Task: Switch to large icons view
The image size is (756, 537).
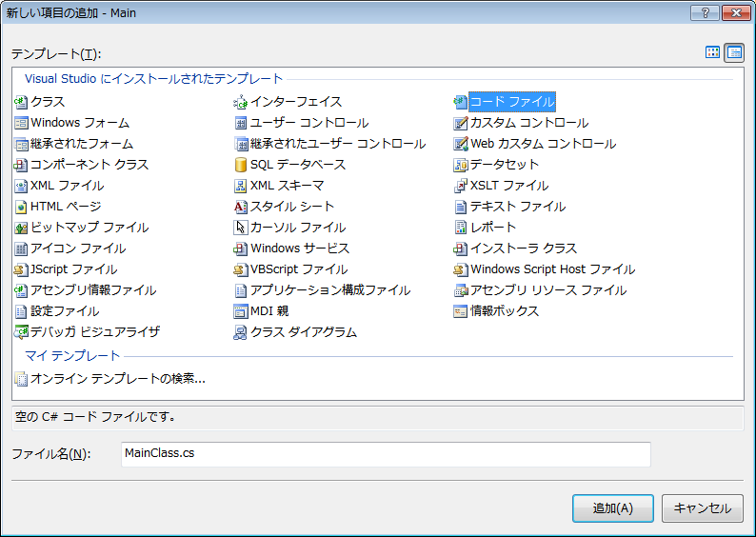Action: (x=712, y=52)
